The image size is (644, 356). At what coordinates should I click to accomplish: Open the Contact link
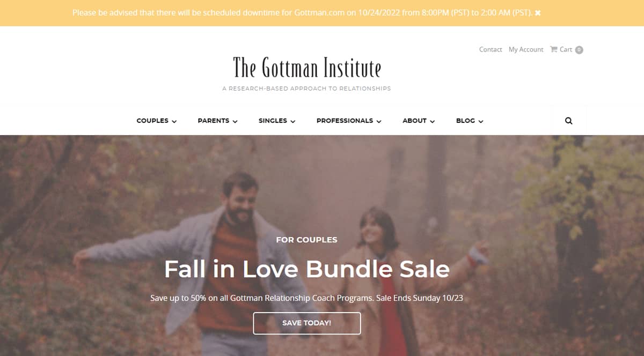491,49
